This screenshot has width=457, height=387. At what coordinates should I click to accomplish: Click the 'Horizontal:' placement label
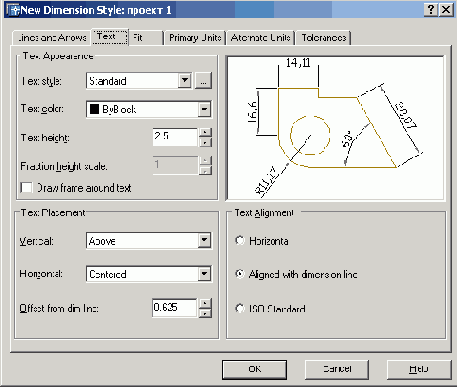point(41,274)
